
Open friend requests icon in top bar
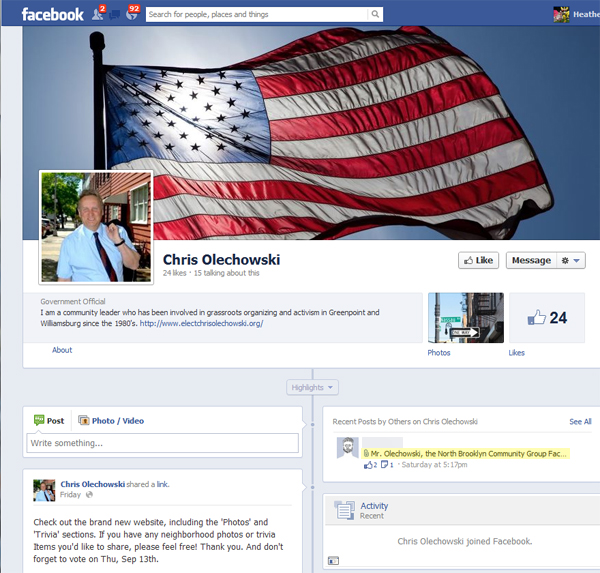(97, 14)
